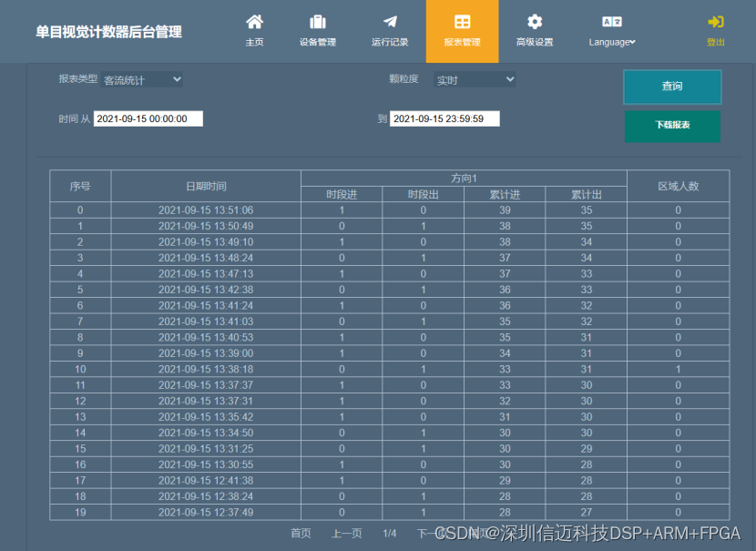The height and width of the screenshot is (551, 756).
Task: Go to 上一页 previous page
Action: click(346, 533)
